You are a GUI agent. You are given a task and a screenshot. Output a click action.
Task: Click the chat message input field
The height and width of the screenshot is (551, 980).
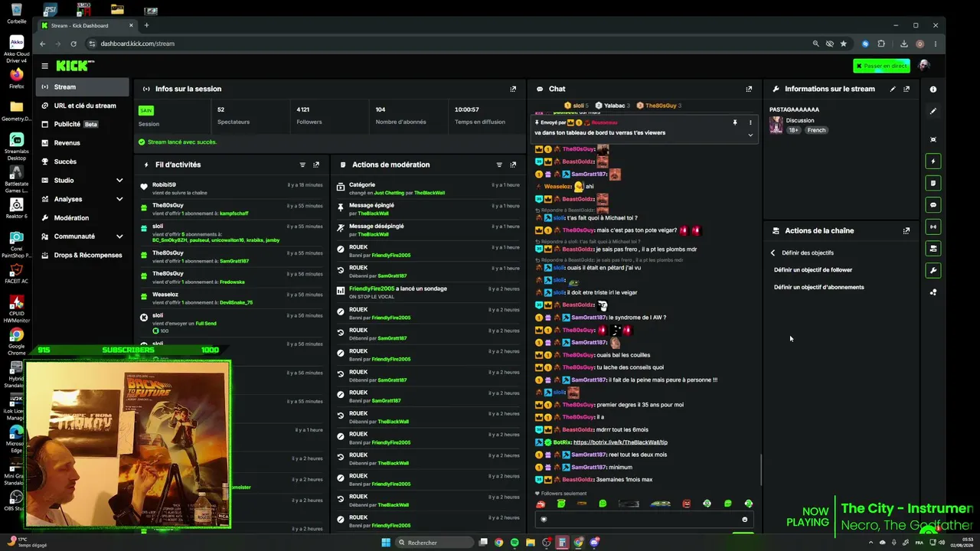pyautogui.click(x=644, y=520)
